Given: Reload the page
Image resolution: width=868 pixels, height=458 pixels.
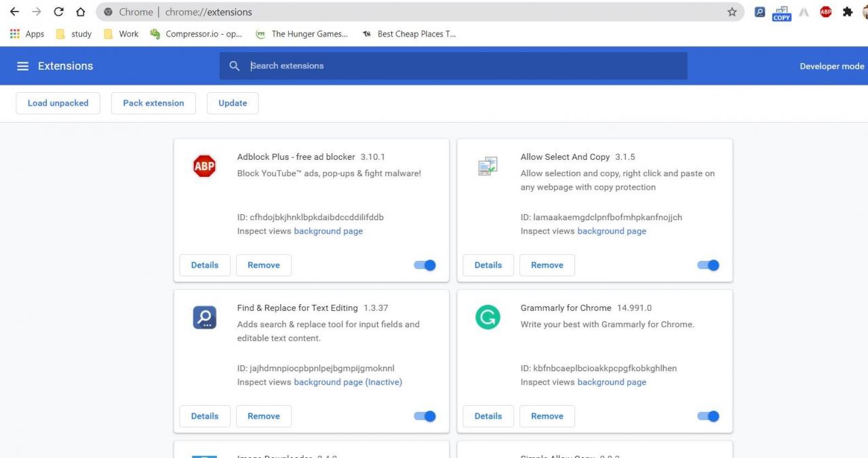Looking at the screenshot, I should coord(58,12).
